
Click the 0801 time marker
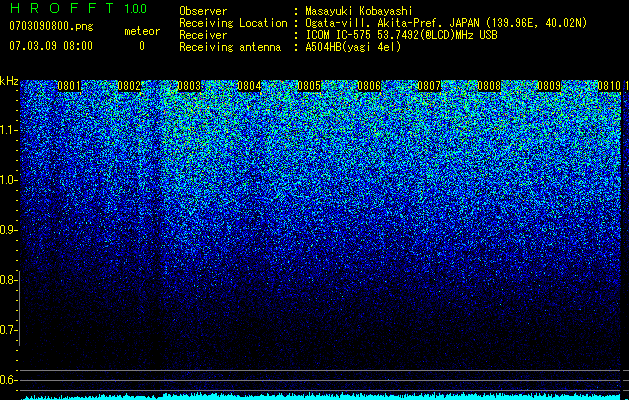tap(69, 86)
